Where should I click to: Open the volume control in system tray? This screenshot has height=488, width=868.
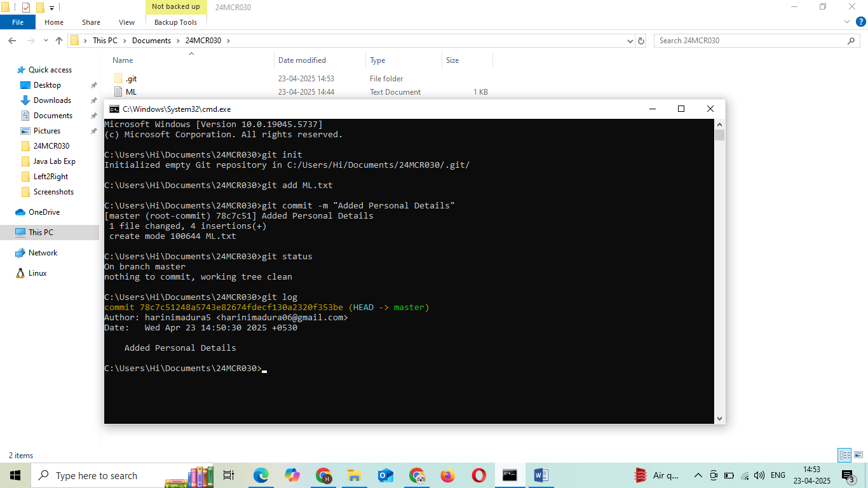(759, 475)
